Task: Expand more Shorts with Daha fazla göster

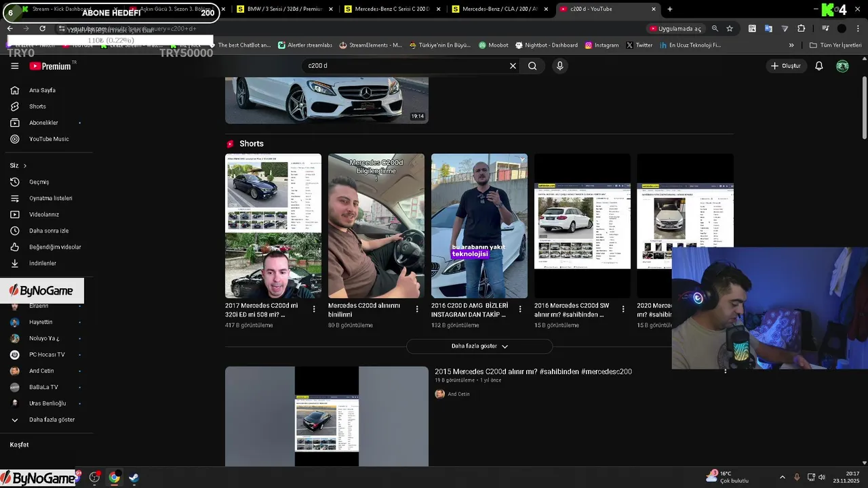Action: 479,346
